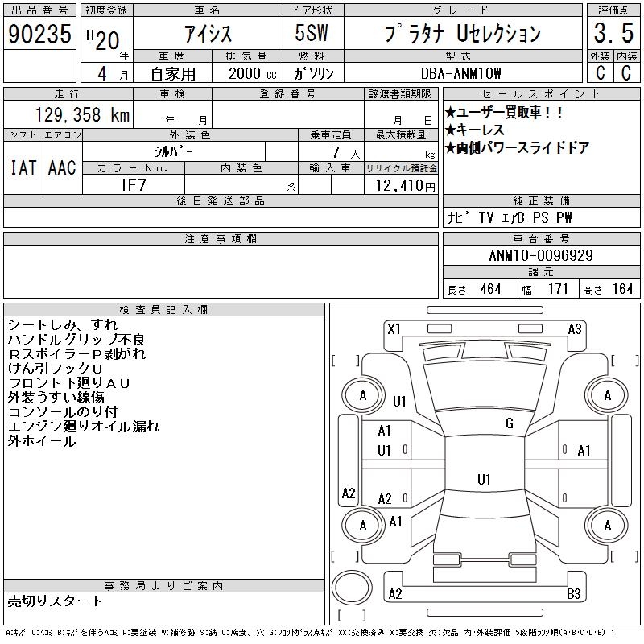Select the U1 mark on the front fender
Image resolution: width=644 pixels, height=644 pixels.
(399, 401)
